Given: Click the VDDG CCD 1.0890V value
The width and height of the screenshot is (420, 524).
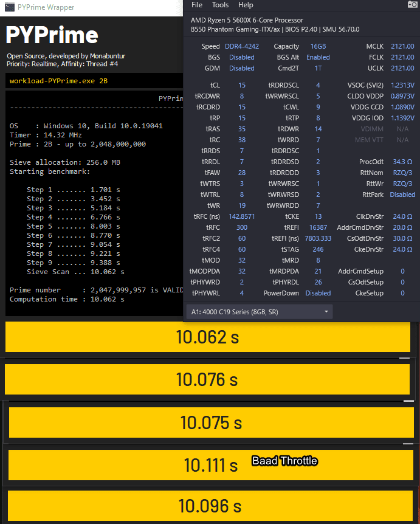Looking at the screenshot, I should click(x=402, y=107).
